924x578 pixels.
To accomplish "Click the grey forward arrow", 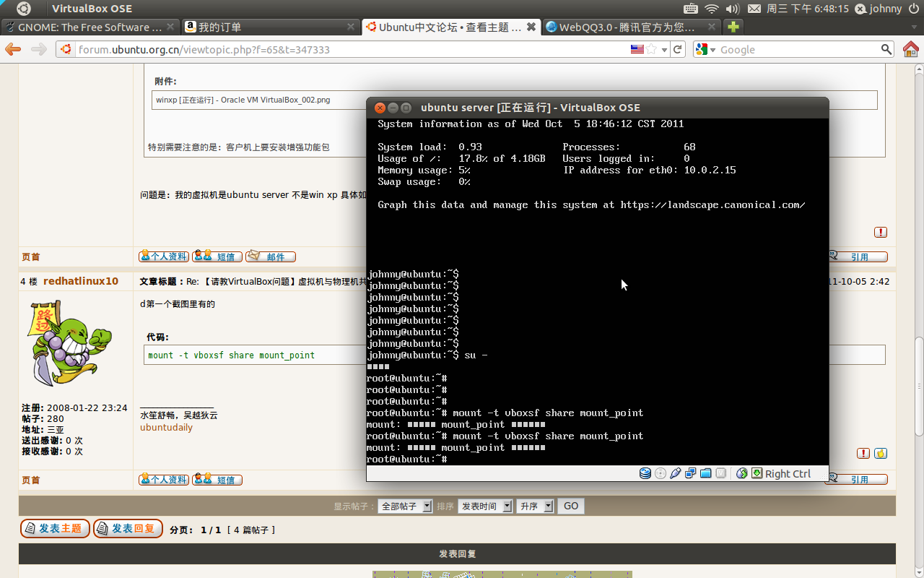I will [x=39, y=49].
